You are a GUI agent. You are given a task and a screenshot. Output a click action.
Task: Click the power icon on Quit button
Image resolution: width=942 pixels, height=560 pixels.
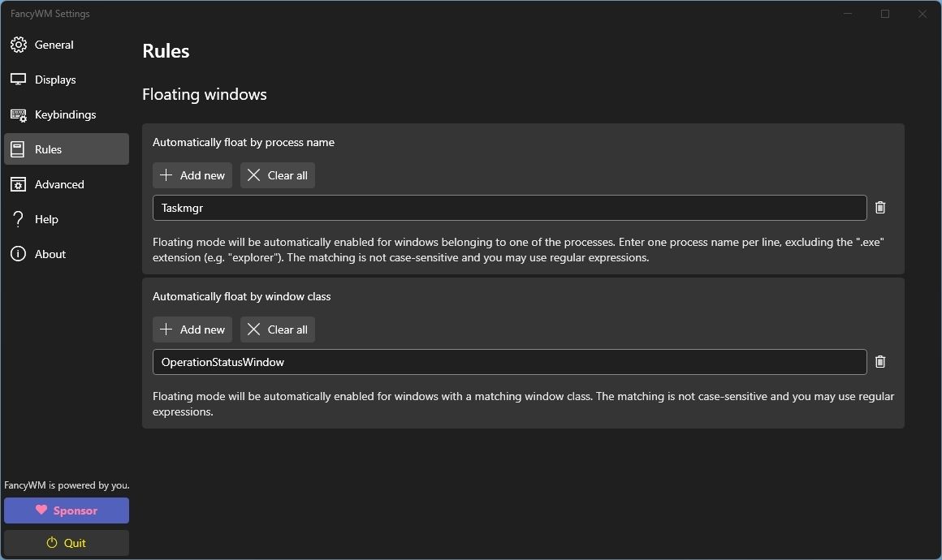point(50,542)
